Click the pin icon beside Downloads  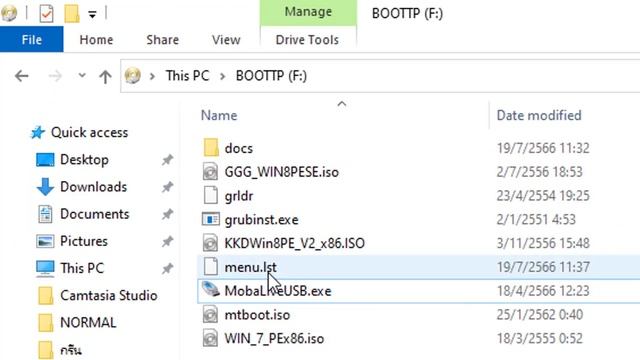[x=167, y=187]
